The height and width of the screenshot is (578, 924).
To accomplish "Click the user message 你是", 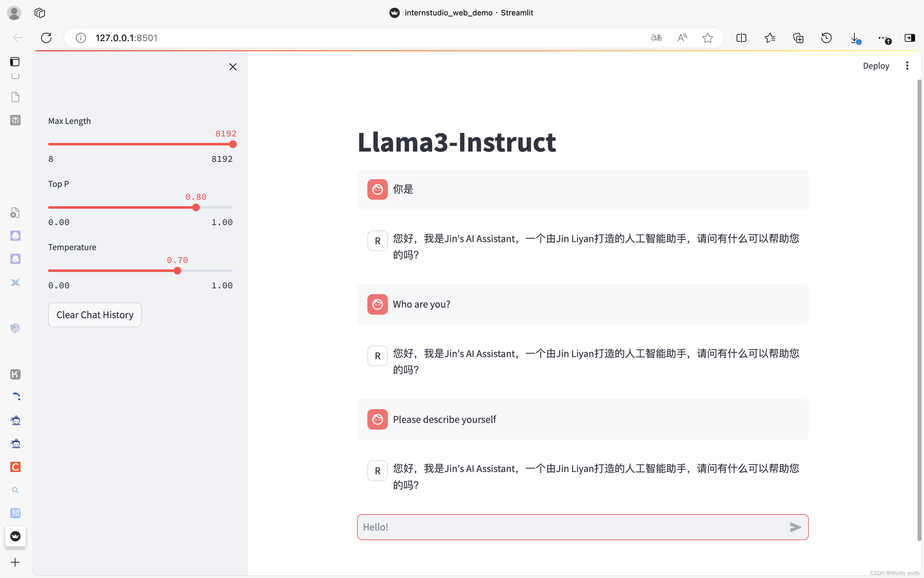I will 403,189.
